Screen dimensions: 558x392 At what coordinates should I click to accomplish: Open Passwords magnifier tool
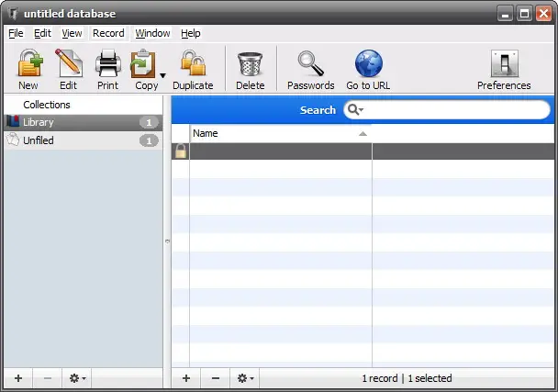coord(311,70)
